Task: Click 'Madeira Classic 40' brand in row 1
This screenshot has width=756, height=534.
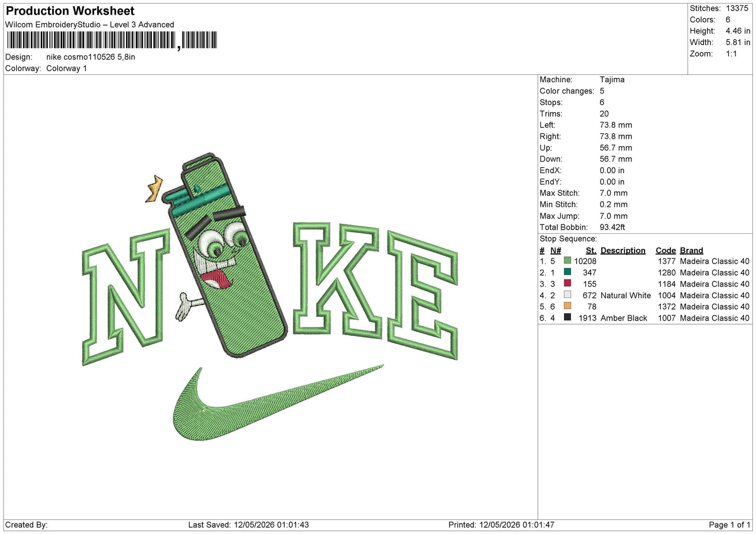Action: 715,262
